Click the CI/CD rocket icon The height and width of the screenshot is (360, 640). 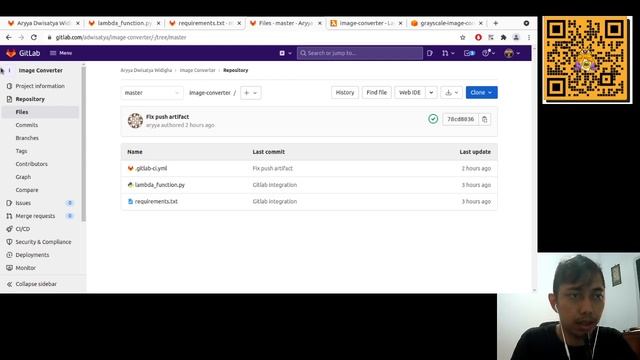[9, 229]
